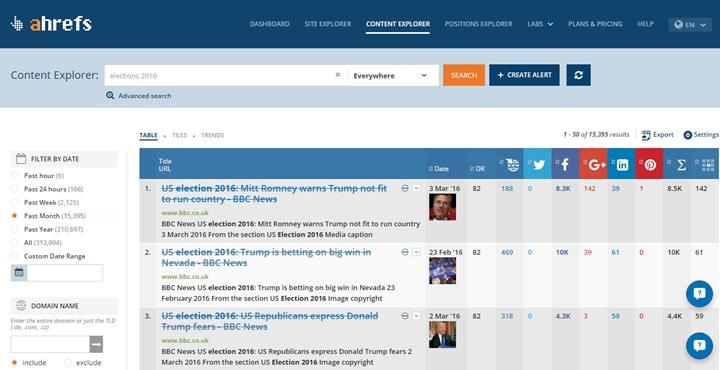
Task: Click the Create Alert button
Action: 524,75
